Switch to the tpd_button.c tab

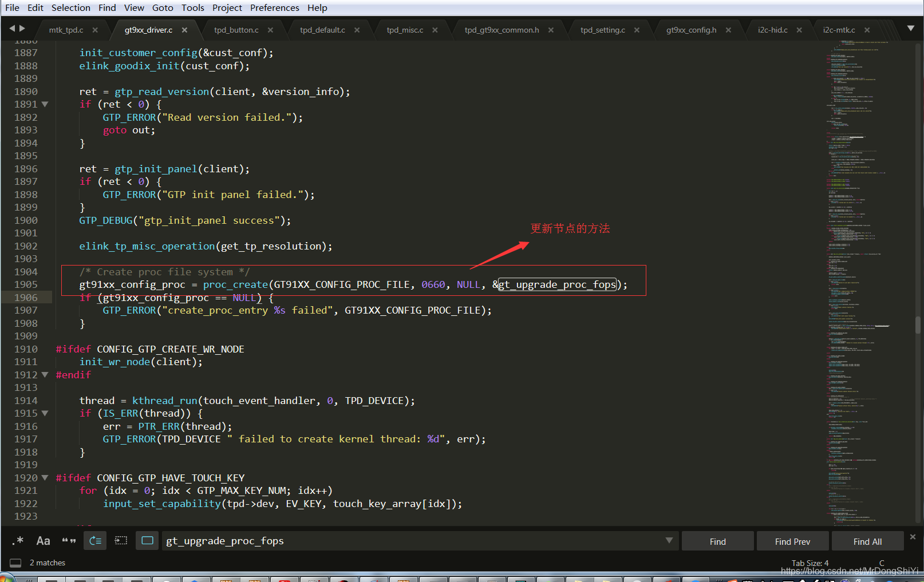(x=236, y=30)
